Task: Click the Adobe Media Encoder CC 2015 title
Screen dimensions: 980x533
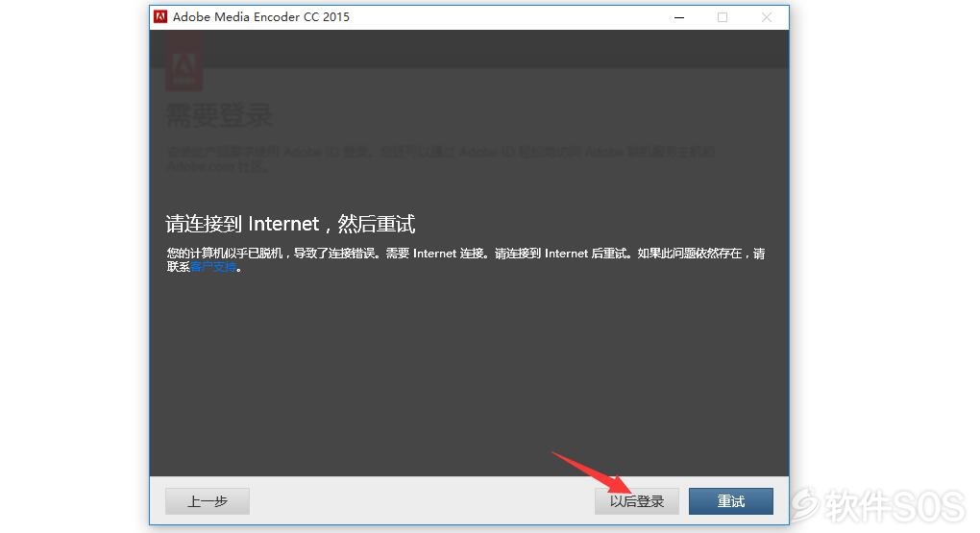Action: [261, 17]
